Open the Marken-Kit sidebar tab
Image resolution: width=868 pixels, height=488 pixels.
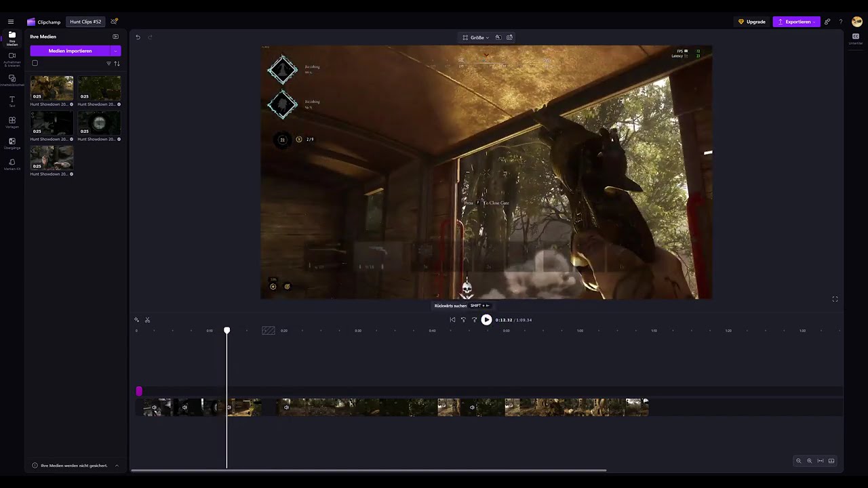tap(12, 164)
